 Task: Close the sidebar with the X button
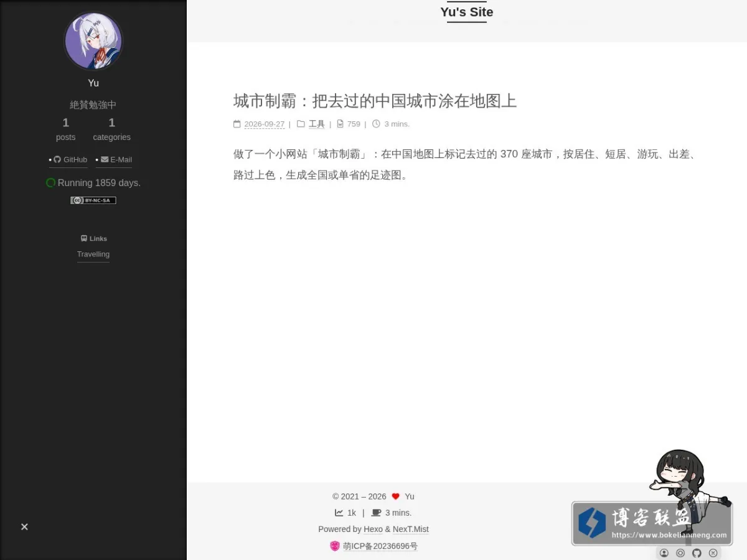coord(24,527)
